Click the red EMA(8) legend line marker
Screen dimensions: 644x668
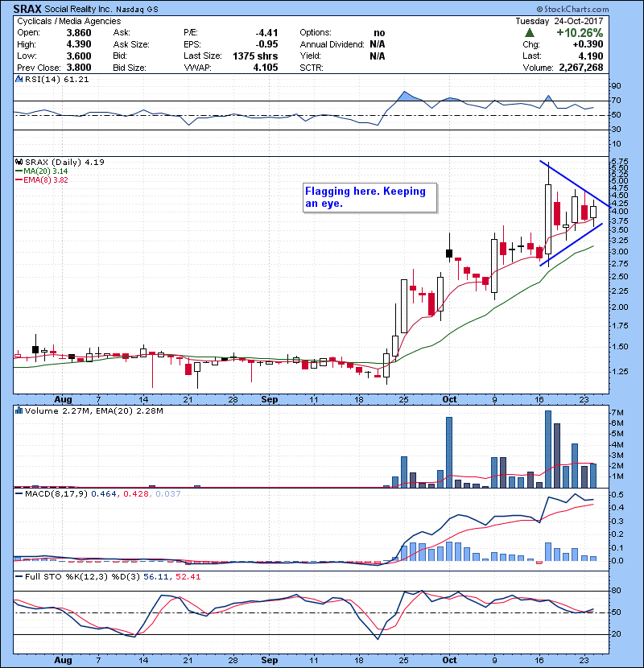19,179
